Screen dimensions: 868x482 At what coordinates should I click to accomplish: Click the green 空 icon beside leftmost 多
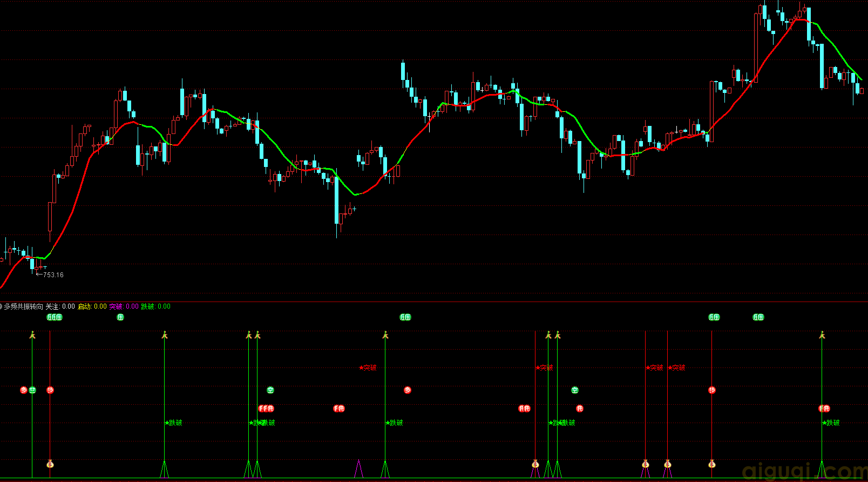(x=32, y=390)
